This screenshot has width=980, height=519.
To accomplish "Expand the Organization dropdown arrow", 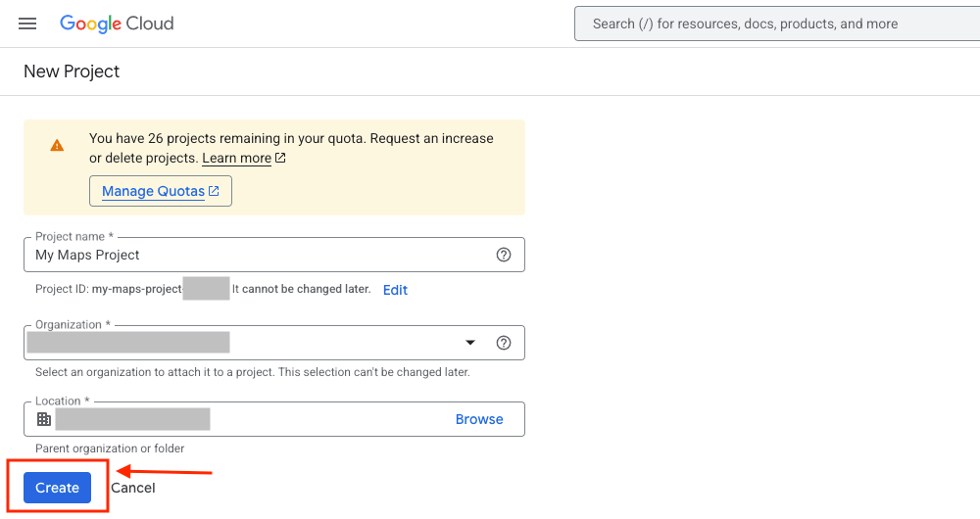I will [470, 343].
